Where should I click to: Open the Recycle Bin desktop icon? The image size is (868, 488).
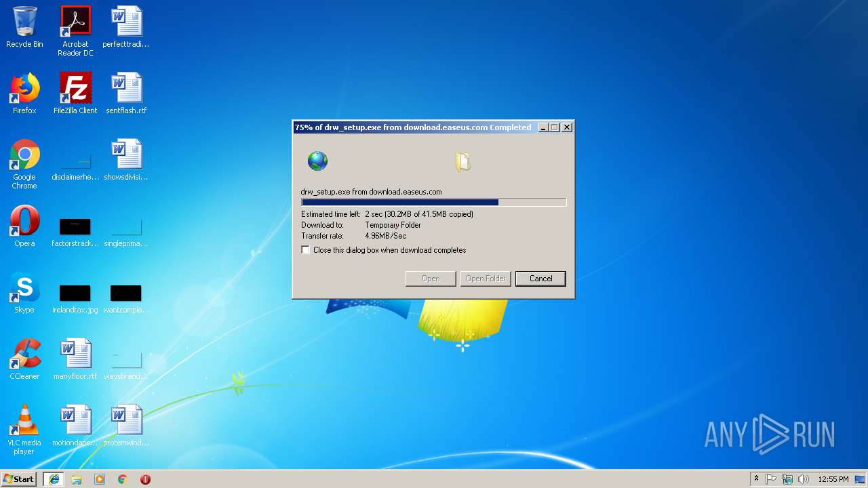point(24,27)
